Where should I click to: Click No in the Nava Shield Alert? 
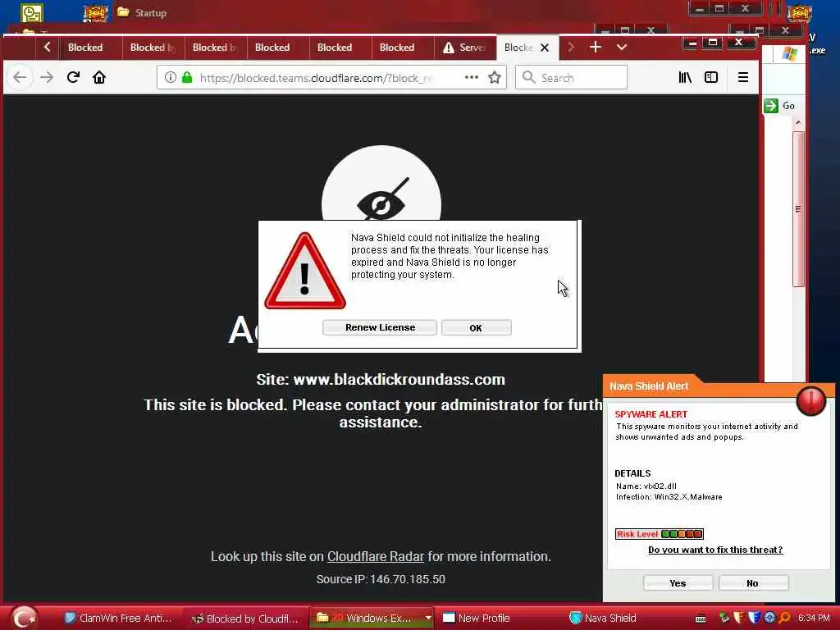[753, 583]
